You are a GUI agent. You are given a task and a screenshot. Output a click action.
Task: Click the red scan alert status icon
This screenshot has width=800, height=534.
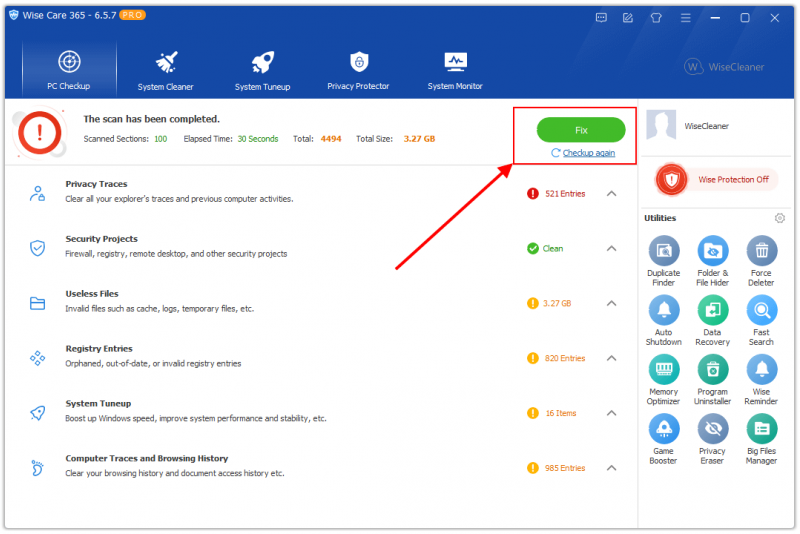(x=39, y=133)
